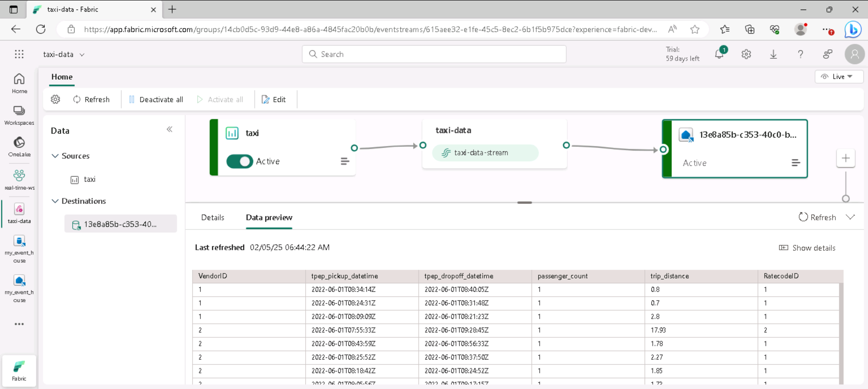Add node with plus button on canvas
Image resolution: width=868 pixels, height=389 pixels.
pos(846,158)
